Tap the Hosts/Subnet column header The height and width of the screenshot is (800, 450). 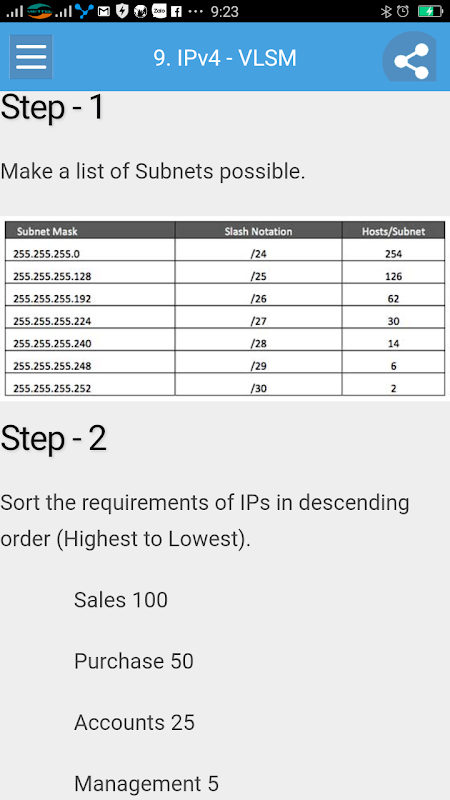click(393, 231)
